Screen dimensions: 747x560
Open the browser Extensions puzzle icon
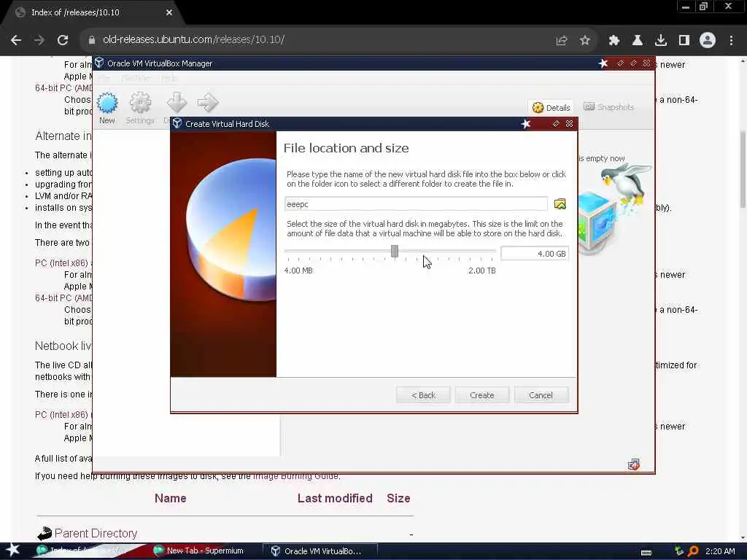[x=614, y=41]
